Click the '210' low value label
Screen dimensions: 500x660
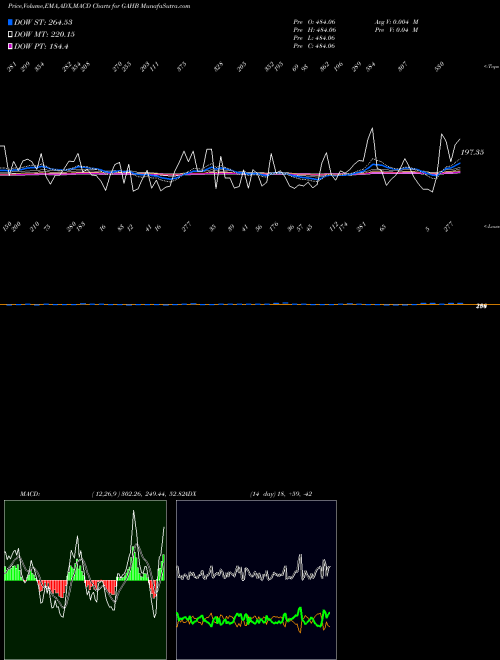[x=35, y=226]
